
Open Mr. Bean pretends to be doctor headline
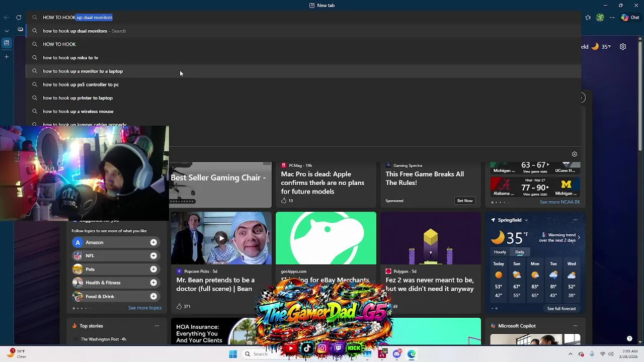(215, 284)
